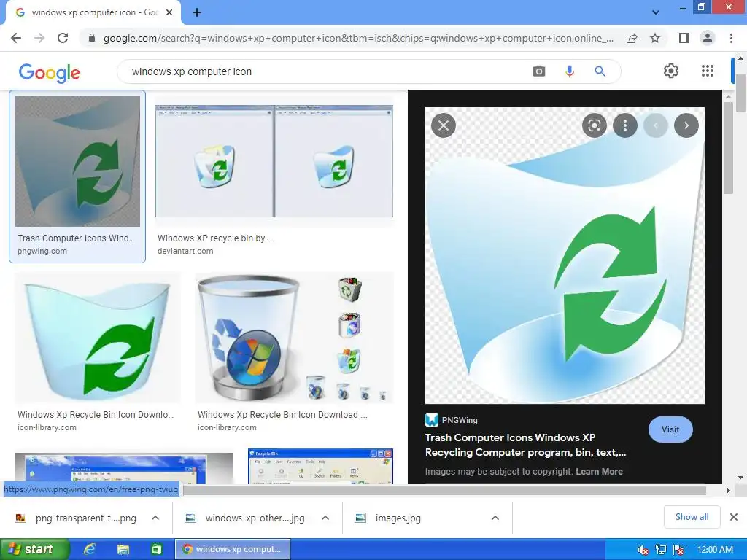Viewport: 747px width, 560px height.
Task: Launch Internet Explorer from quick launch
Action: click(x=89, y=550)
